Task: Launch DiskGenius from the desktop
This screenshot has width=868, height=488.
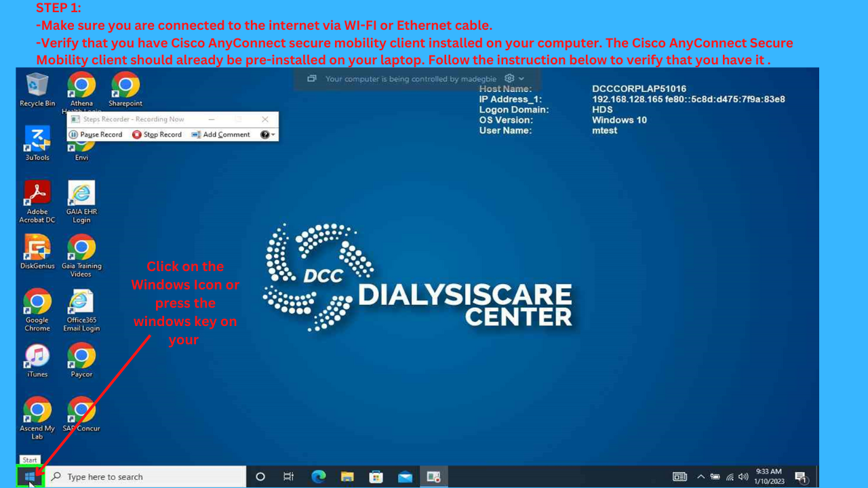Action: pyautogui.click(x=37, y=252)
